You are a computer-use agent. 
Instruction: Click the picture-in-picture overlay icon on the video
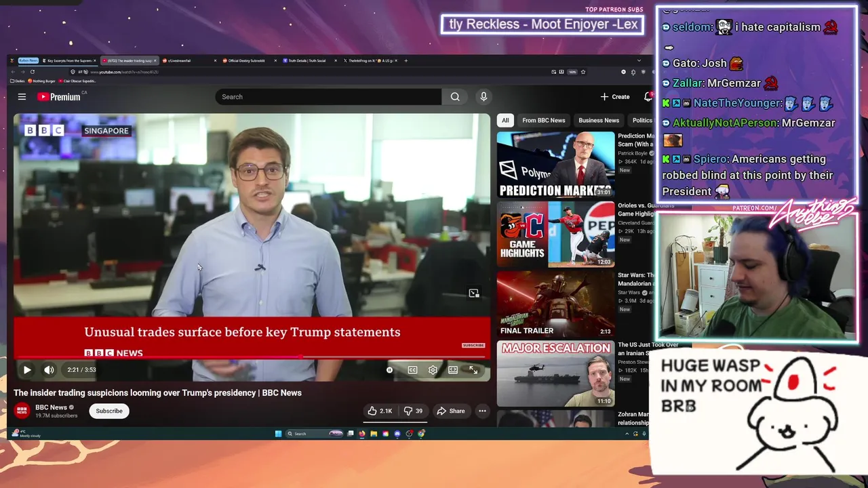pyautogui.click(x=473, y=293)
